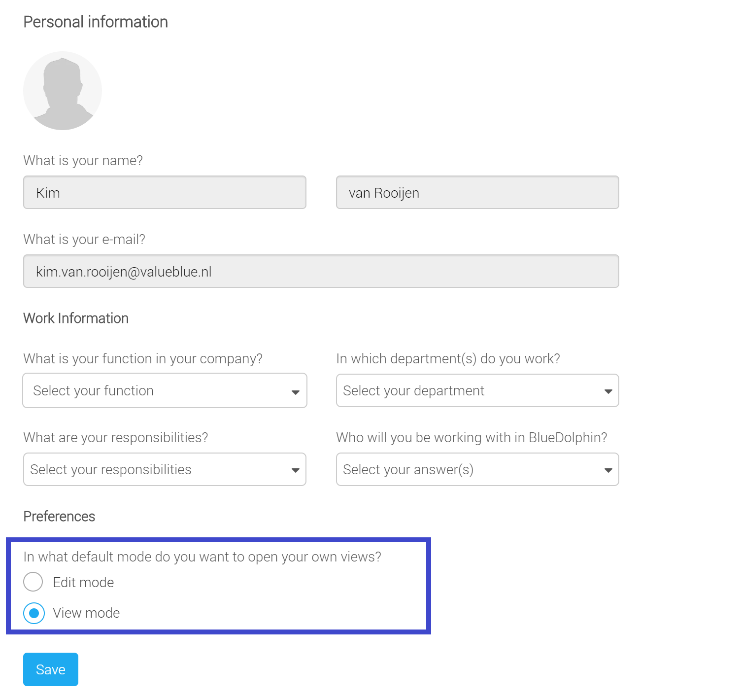Click the e-mail field with kim.van.rooijen@valueblue.nl

pos(321,271)
